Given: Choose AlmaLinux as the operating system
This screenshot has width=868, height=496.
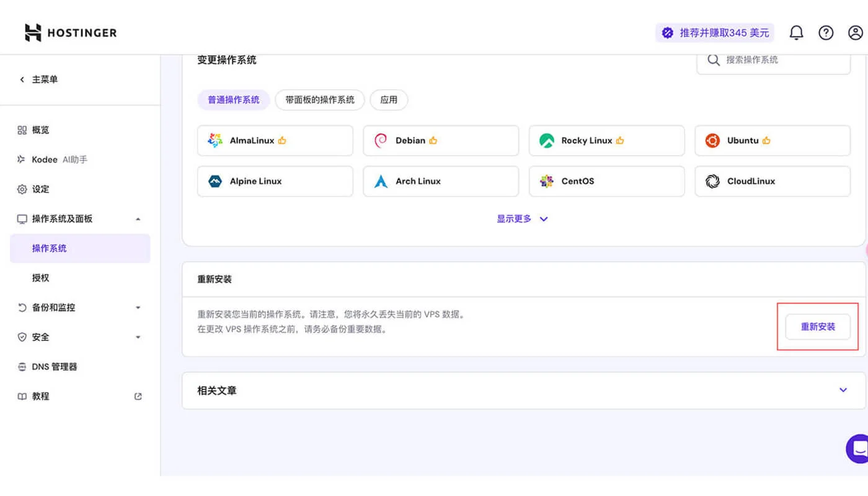Looking at the screenshot, I should click(x=215, y=140).
